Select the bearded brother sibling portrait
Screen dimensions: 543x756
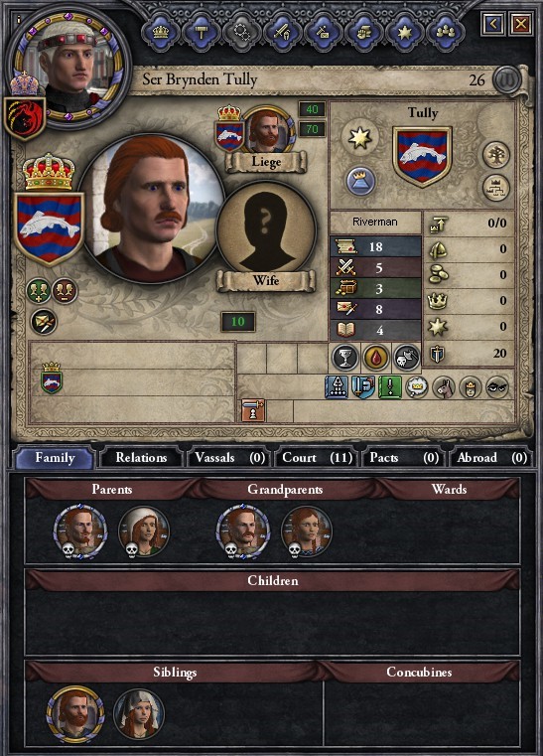pos(75,714)
